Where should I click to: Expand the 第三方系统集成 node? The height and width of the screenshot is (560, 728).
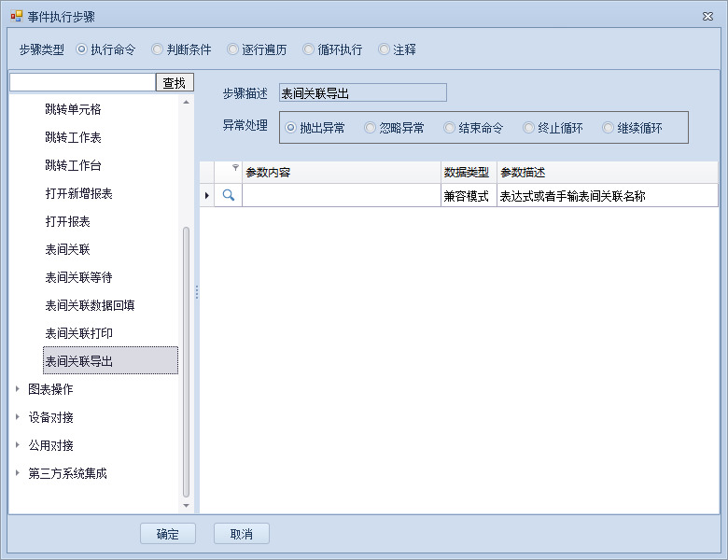[x=17, y=473]
